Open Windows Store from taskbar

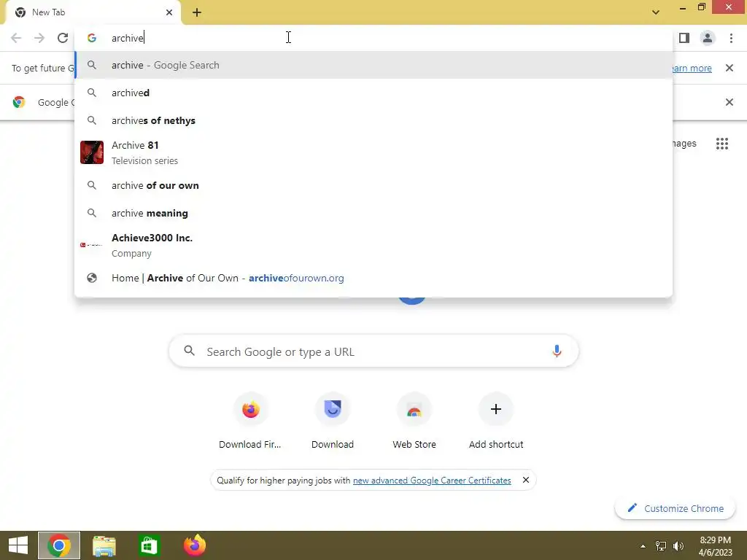coord(149,545)
